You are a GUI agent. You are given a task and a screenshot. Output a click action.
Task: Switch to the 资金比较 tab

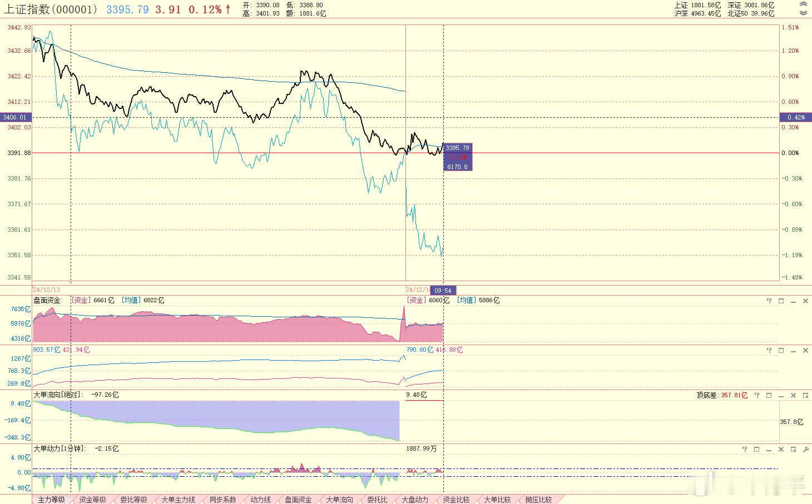coord(456,500)
